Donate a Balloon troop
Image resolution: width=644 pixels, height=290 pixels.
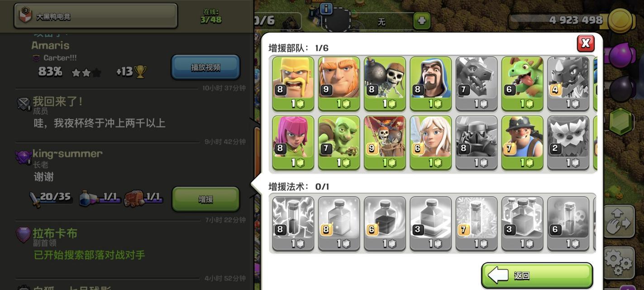point(385,143)
